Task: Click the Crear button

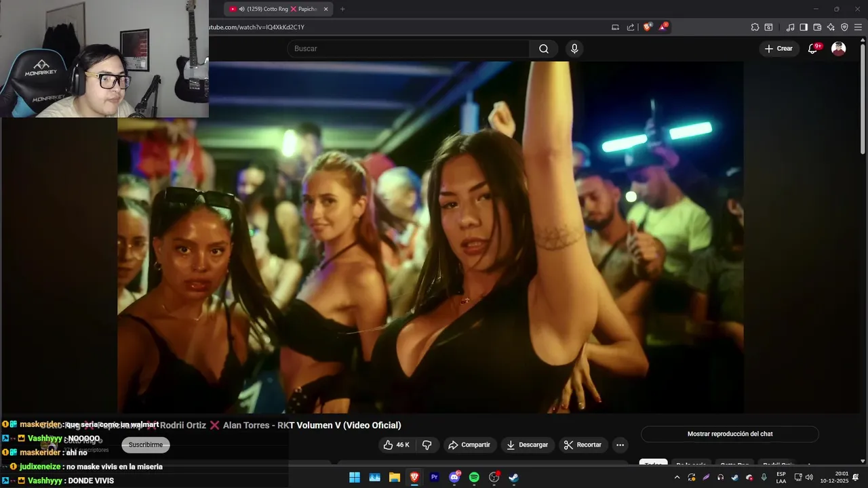Action: point(778,49)
